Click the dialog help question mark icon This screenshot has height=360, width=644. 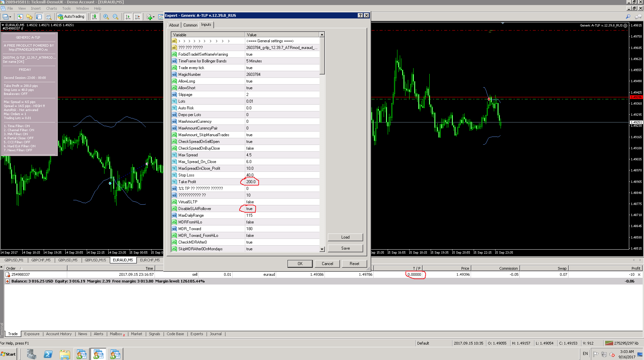click(x=360, y=15)
